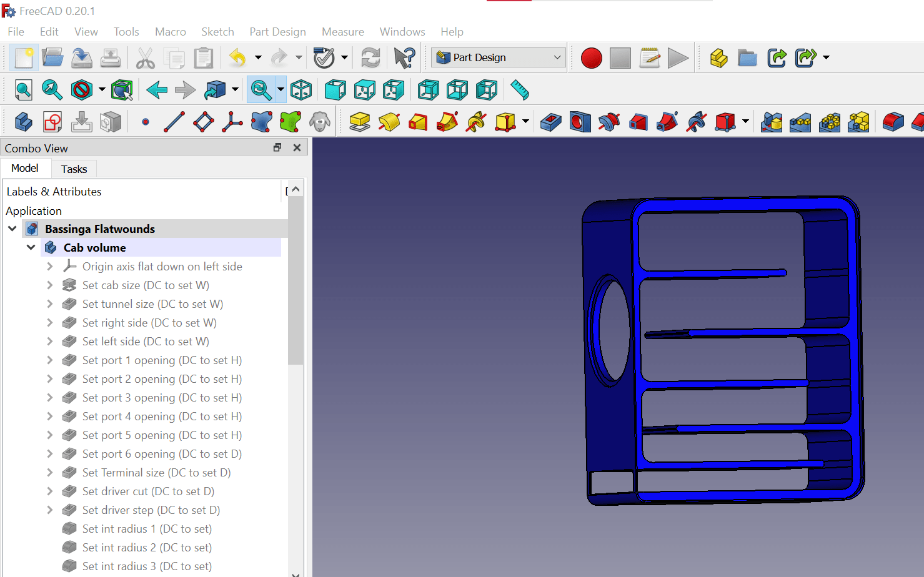The width and height of the screenshot is (924, 577).
Task: Create a new document with New icon
Action: [23, 58]
